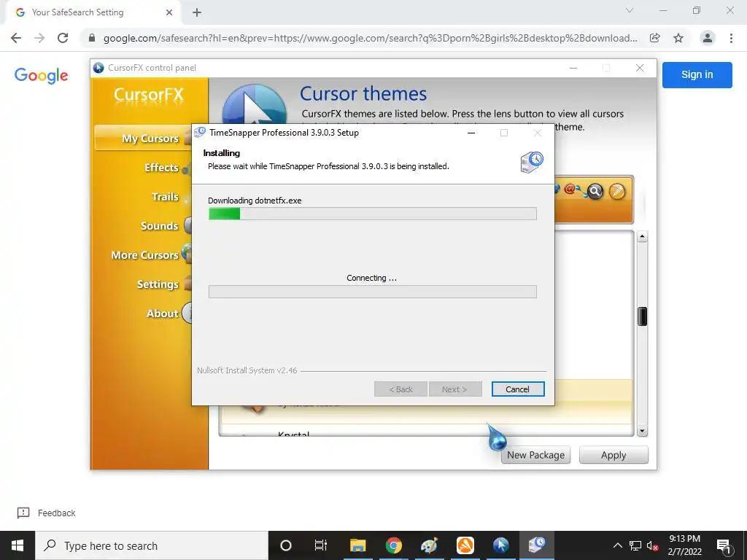This screenshot has width=747, height=560.
Task: Open the Chrome three-dot menu
Action: pos(731,38)
